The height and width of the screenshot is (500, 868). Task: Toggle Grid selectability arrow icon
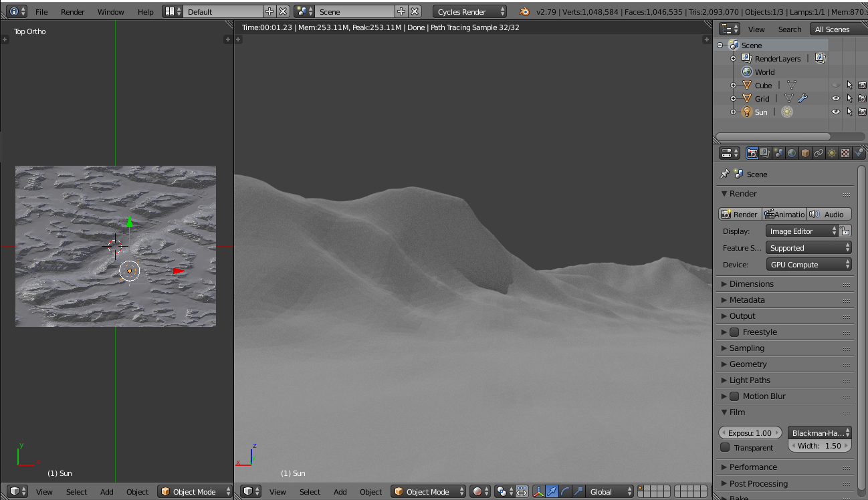(849, 98)
